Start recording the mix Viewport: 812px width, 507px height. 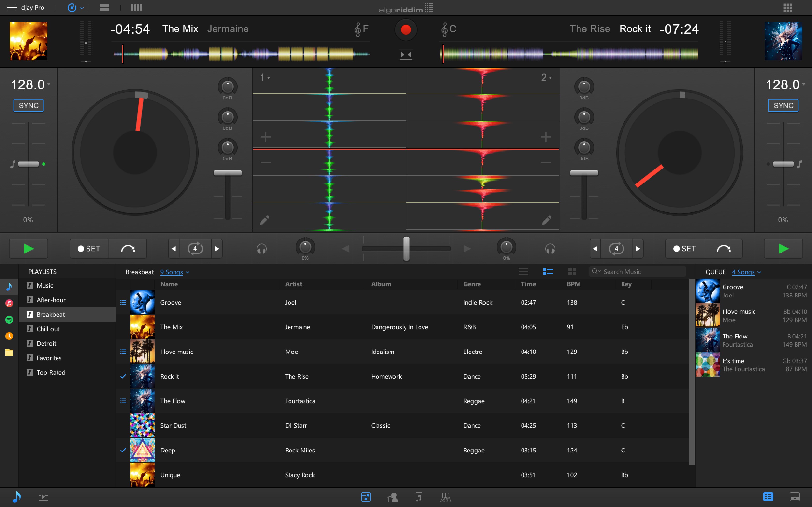(406, 30)
